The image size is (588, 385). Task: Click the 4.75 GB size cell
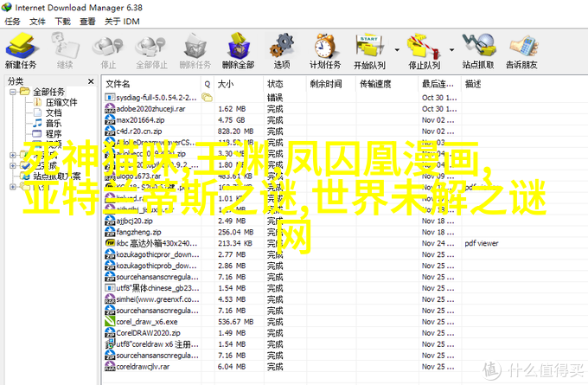pyautogui.click(x=231, y=120)
